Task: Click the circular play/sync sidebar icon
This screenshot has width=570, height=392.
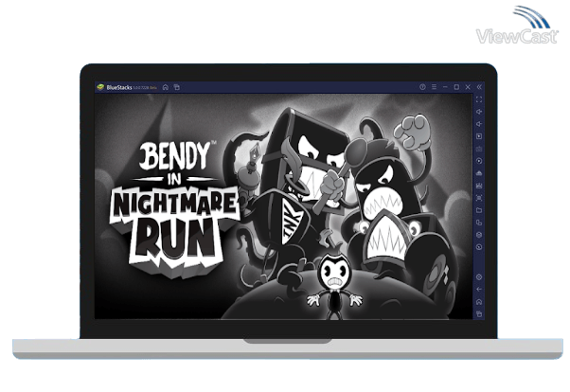Action: [x=479, y=161]
